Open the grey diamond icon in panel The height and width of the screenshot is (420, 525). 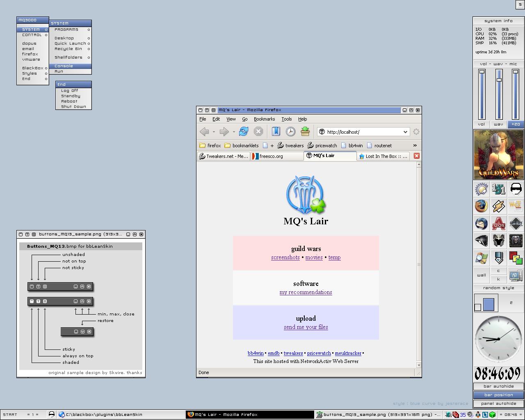coord(516,224)
